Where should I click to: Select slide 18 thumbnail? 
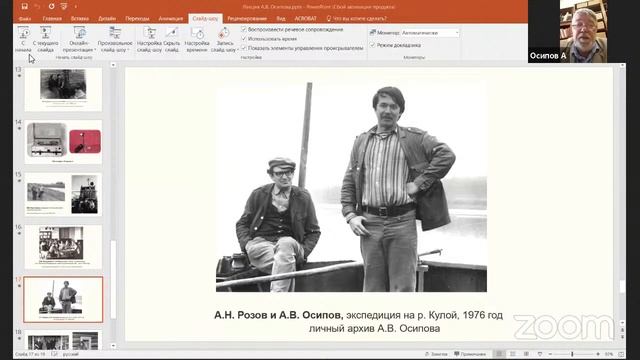tap(63, 340)
